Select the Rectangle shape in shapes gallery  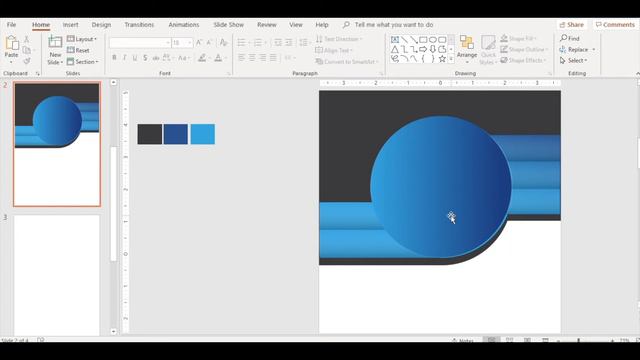(423, 40)
